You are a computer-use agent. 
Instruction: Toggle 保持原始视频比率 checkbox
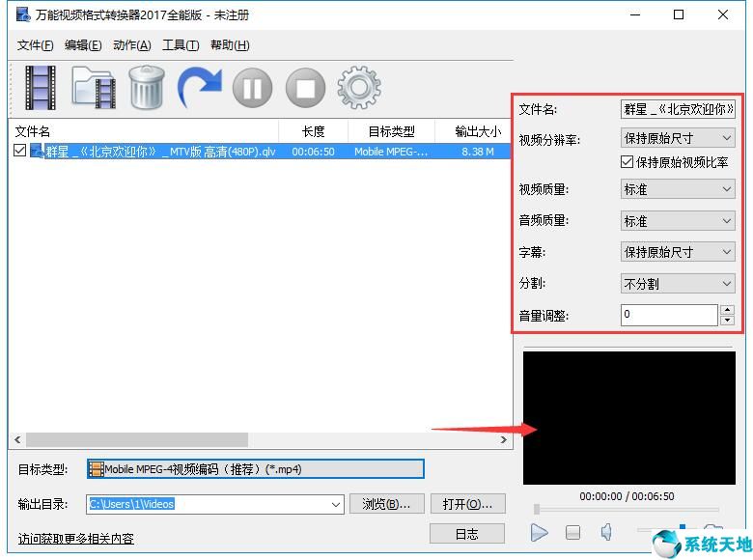627,162
